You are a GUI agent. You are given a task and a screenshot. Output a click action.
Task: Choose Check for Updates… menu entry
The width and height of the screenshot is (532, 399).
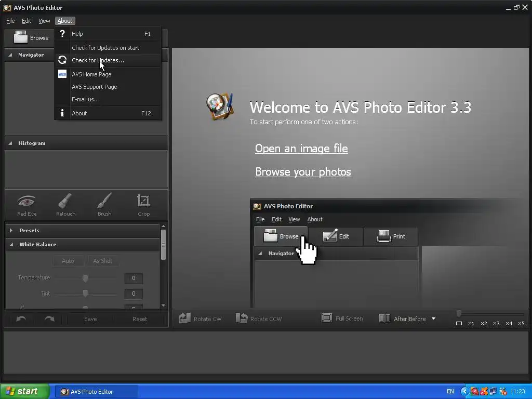[x=108, y=60]
